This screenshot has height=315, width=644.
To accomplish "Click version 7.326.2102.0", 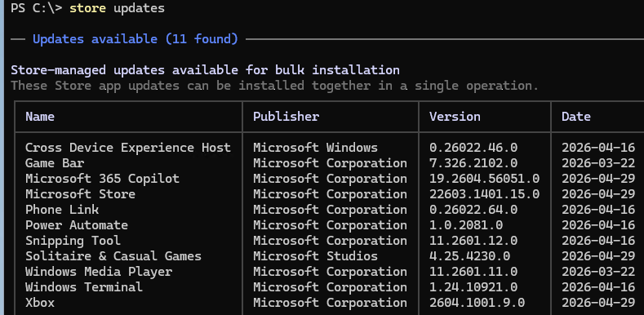I will click(x=473, y=163).
